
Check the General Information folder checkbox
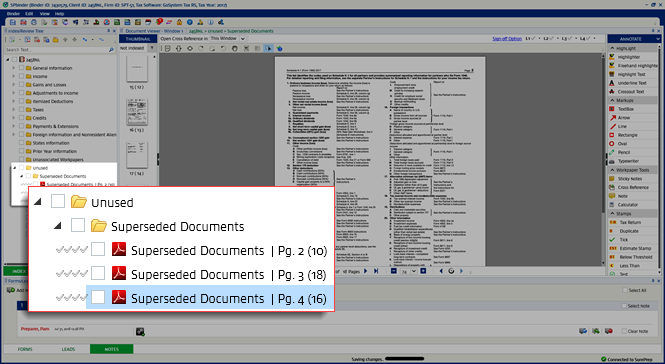[21, 68]
